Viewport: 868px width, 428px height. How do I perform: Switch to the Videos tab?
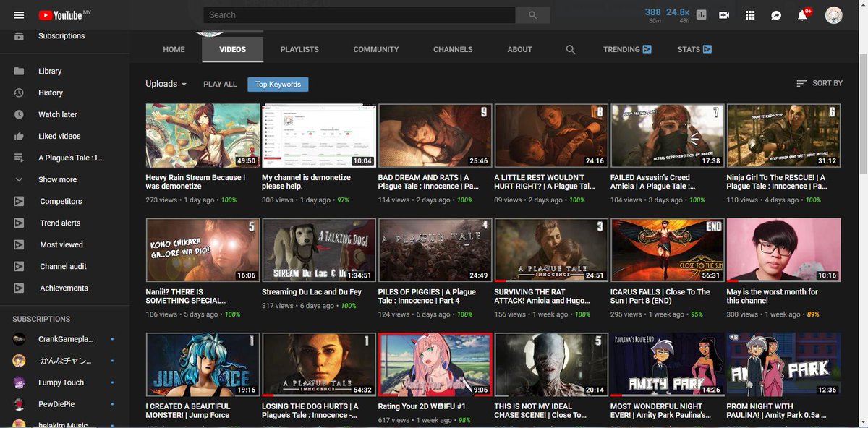(x=233, y=50)
